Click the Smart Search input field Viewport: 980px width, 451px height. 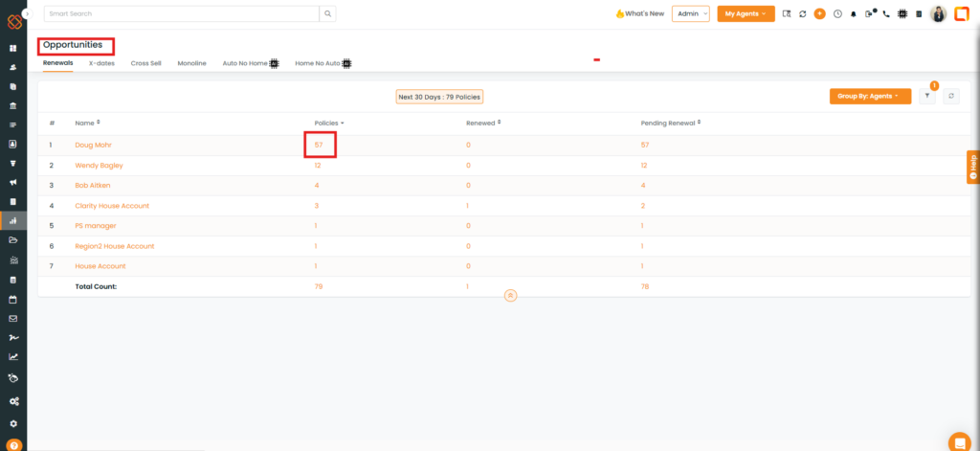tap(180, 14)
